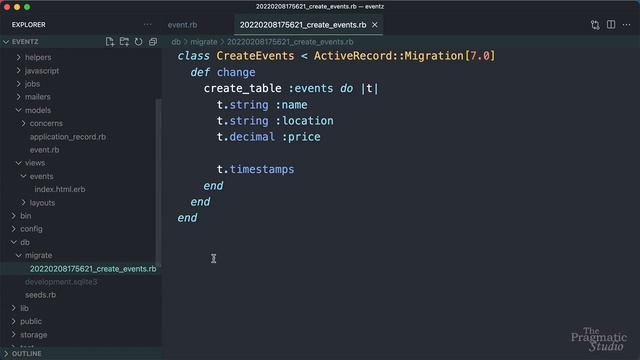Image resolution: width=640 pixels, height=360 pixels.
Task: Open index.html.erb file
Action: point(60,189)
